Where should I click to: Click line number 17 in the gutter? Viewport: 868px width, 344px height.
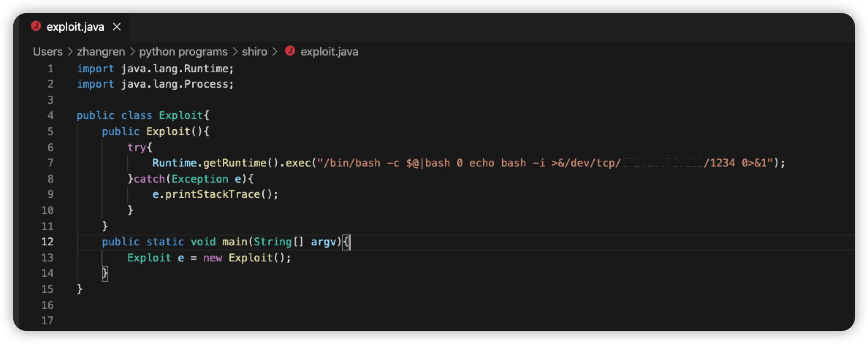pyautogui.click(x=47, y=321)
